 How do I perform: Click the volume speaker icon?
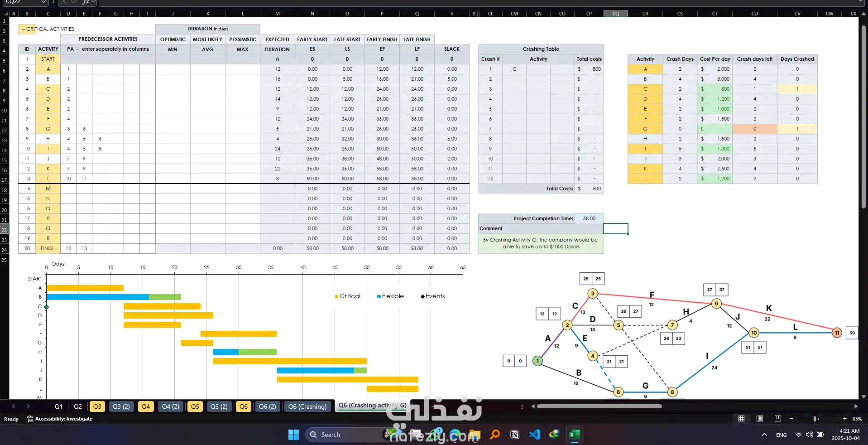tap(810, 435)
